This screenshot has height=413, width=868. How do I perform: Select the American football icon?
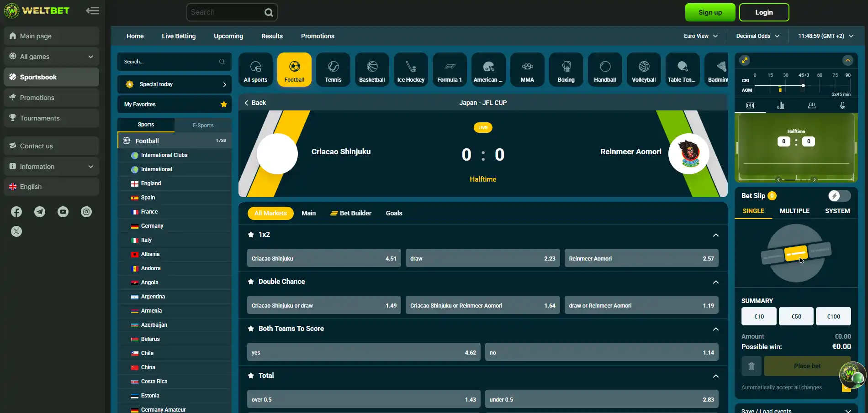(x=488, y=70)
